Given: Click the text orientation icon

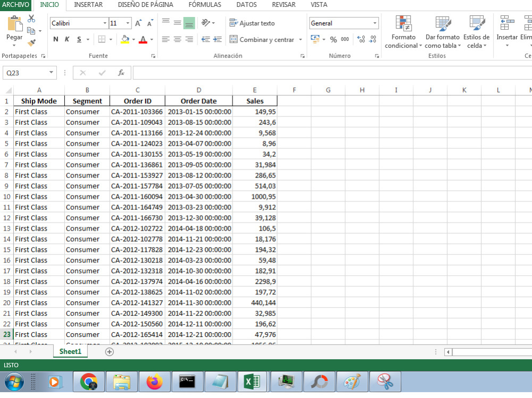Looking at the screenshot, I should (x=205, y=23).
